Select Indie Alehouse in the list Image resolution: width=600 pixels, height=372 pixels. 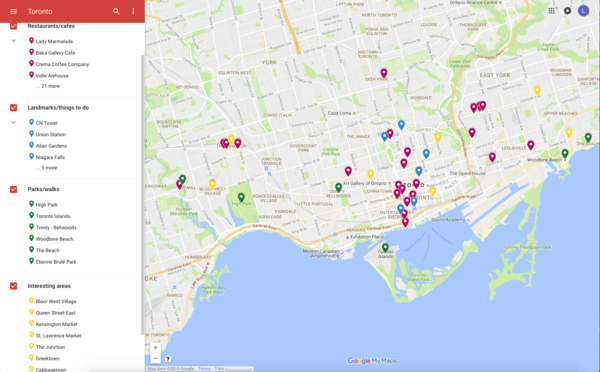pos(52,76)
